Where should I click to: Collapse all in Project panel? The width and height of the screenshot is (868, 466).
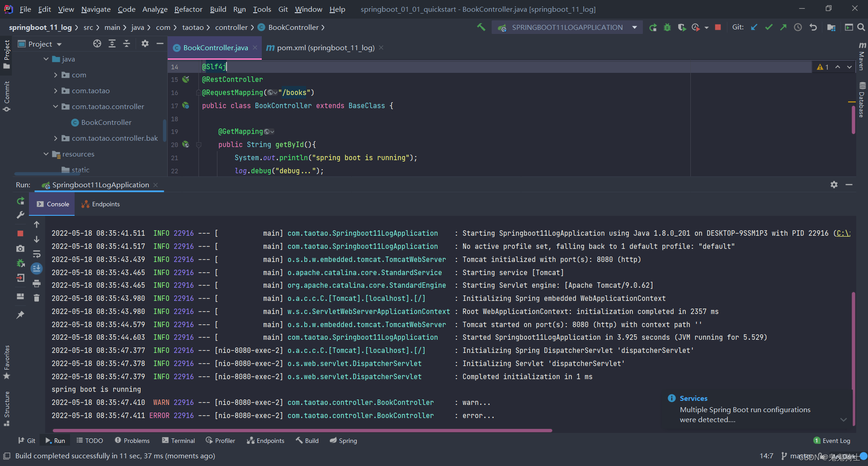point(127,43)
